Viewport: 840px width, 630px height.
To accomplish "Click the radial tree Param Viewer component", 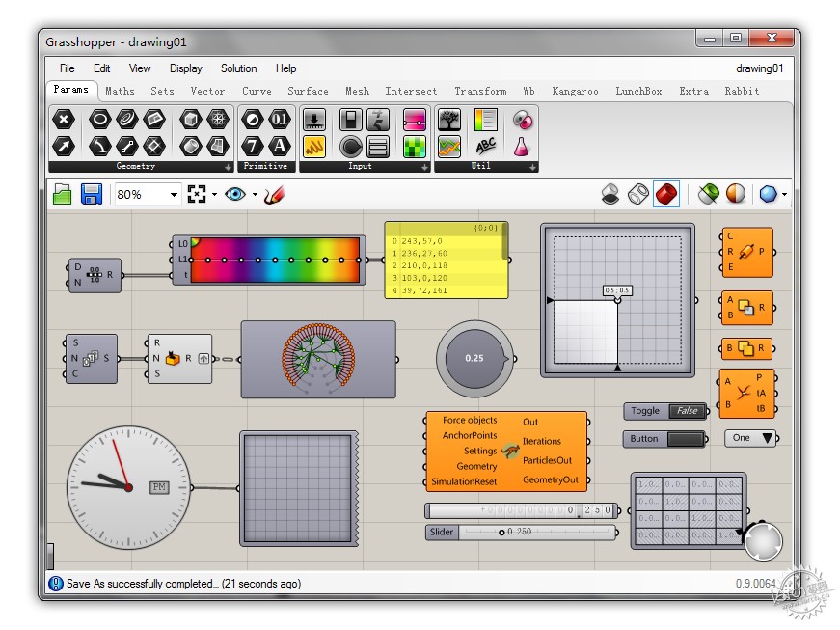I will tap(319, 360).
